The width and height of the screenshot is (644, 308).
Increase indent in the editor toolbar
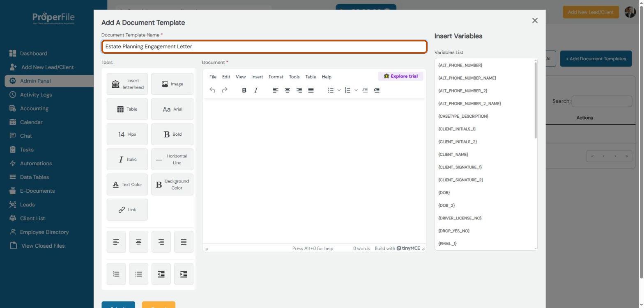(x=377, y=90)
